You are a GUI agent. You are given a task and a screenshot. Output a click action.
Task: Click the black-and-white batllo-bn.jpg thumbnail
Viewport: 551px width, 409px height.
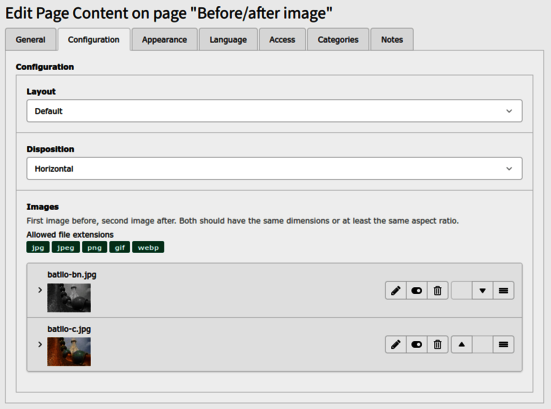[x=69, y=298]
